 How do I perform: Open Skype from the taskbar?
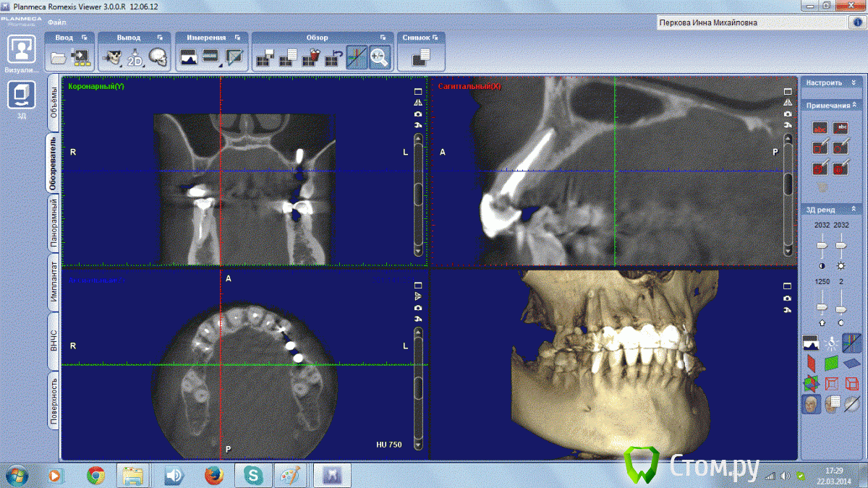click(254, 476)
